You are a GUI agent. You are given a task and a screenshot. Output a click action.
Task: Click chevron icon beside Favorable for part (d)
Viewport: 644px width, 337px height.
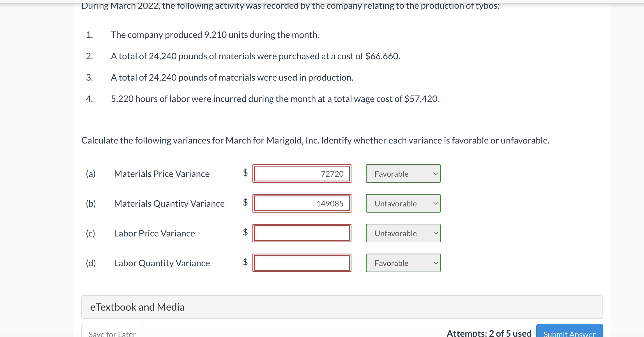pyautogui.click(x=435, y=263)
